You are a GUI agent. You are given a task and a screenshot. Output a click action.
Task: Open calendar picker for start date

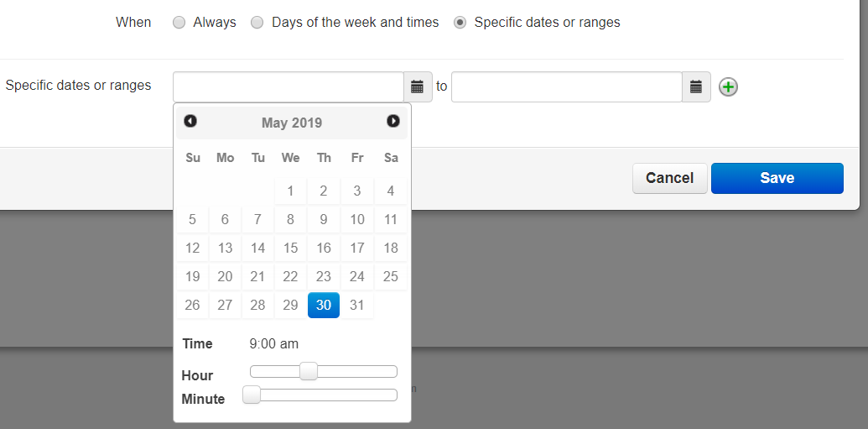418,86
